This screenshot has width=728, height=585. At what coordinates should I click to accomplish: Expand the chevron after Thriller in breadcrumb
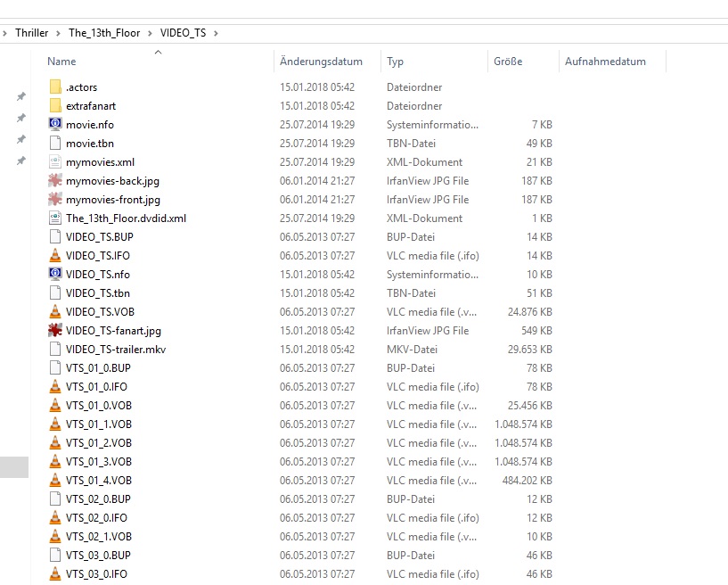(58, 33)
